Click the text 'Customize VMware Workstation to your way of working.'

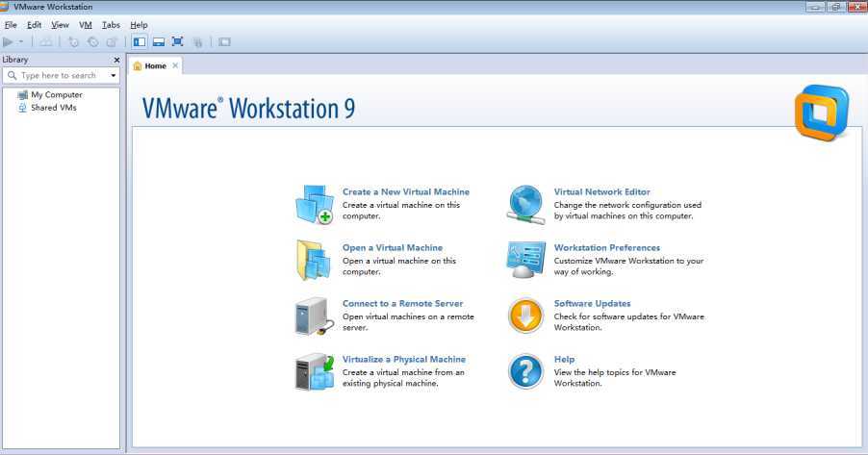pos(628,266)
